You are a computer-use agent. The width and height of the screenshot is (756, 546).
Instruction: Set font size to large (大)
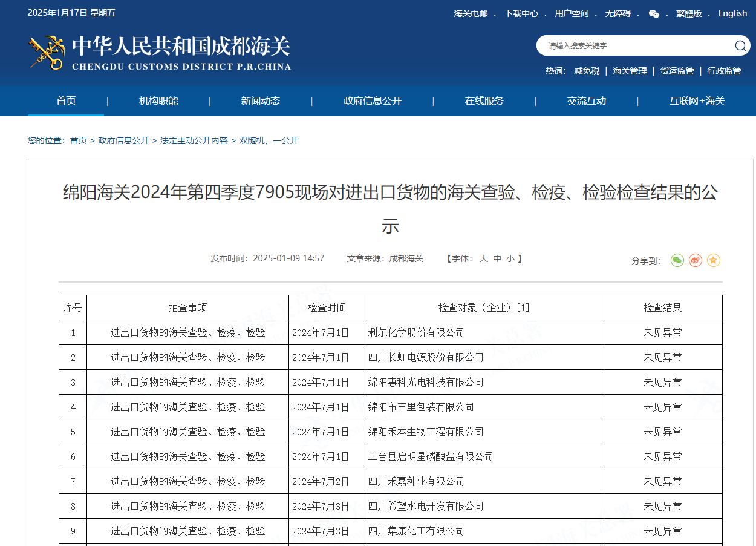[483, 258]
